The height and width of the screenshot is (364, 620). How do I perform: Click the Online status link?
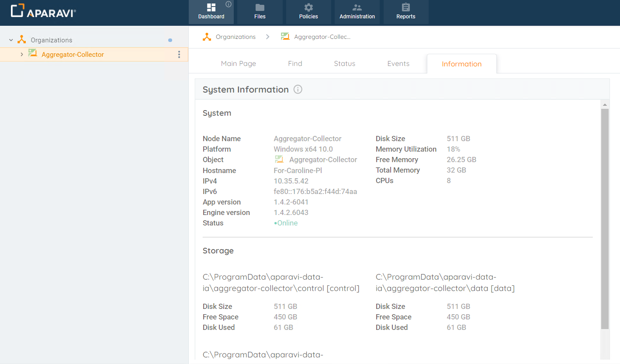tap(286, 223)
